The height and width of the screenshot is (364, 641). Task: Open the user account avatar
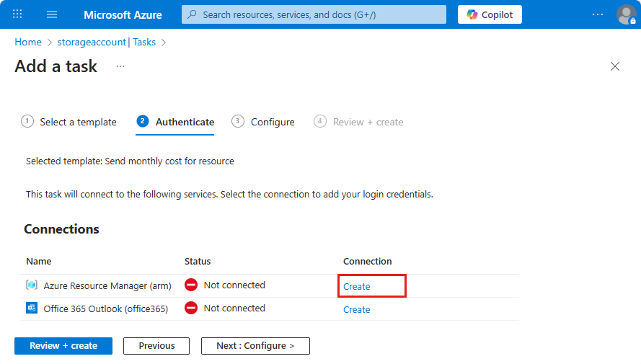[625, 14]
